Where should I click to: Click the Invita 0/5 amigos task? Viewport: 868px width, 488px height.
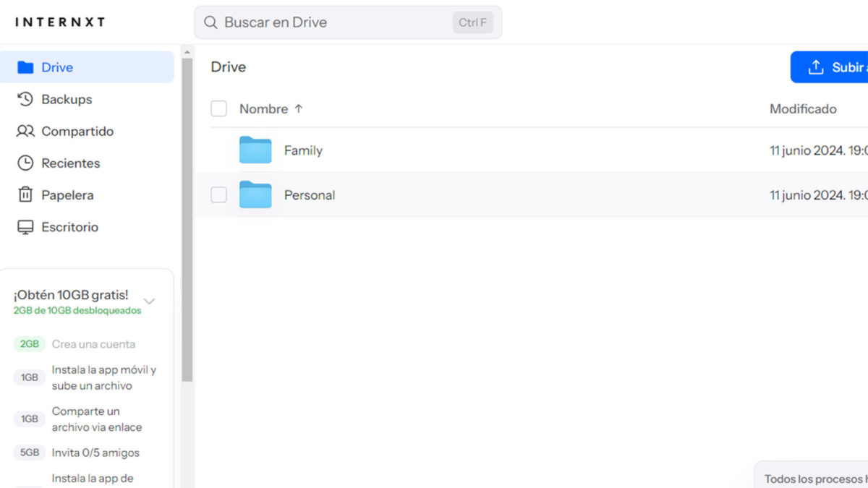[x=95, y=453]
